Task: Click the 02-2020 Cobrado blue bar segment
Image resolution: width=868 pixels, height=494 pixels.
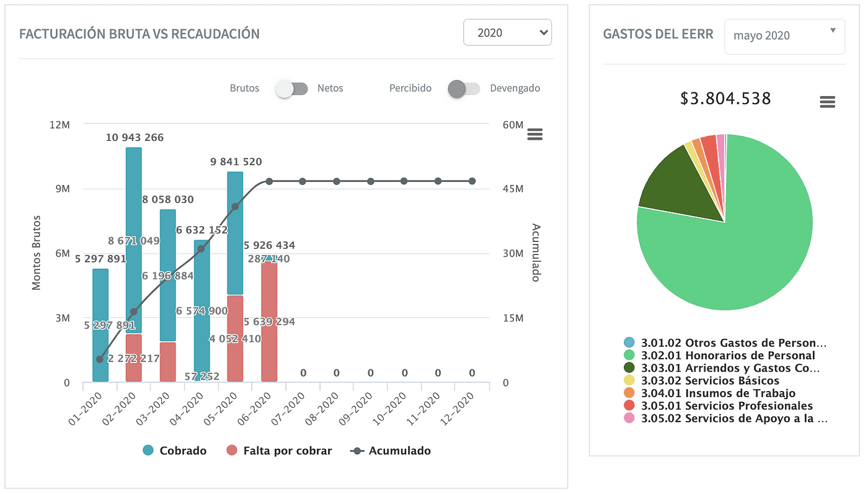Action: (x=134, y=241)
